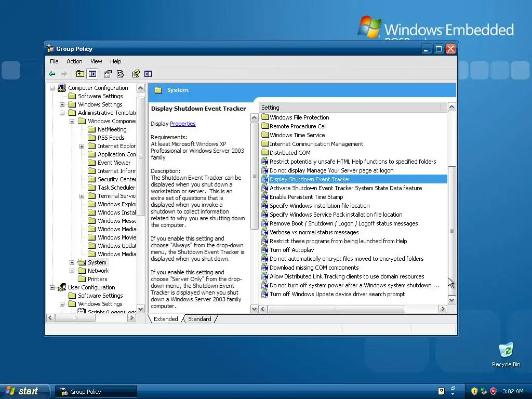The width and height of the screenshot is (532, 399).
Task: Click the policy icon beside Turn off Autoplay
Action: coord(265,250)
